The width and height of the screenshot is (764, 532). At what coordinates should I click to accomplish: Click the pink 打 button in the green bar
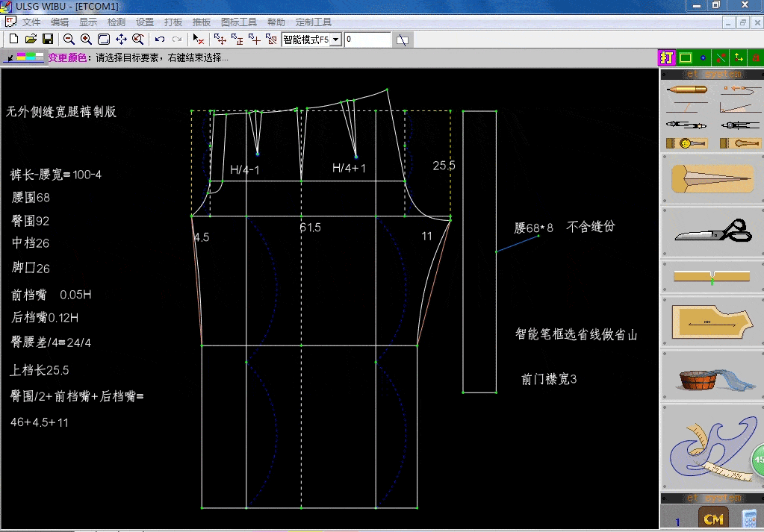(x=667, y=57)
